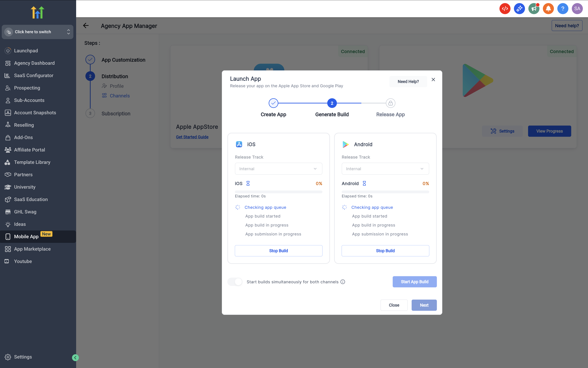The width and height of the screenshot is (588, 368).
Task: Click the blue sparkle AI icon
Action: (x=519, y=9)
